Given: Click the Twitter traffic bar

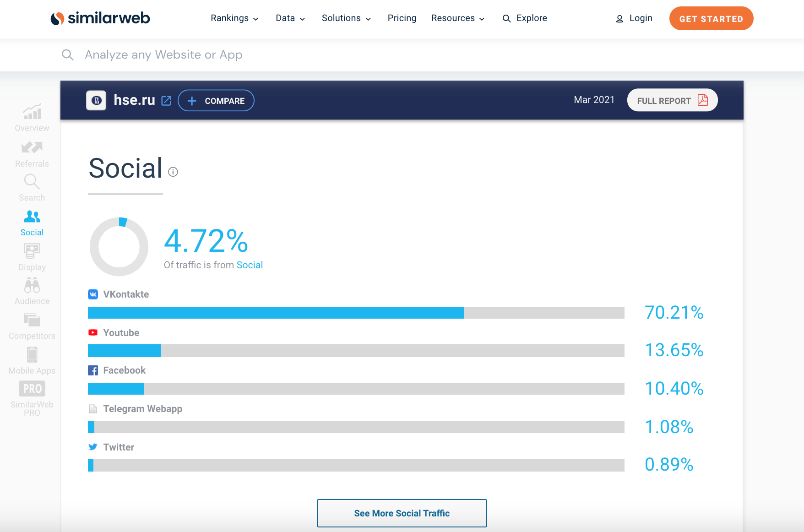Looking at the screenshot, I should 356,465.
